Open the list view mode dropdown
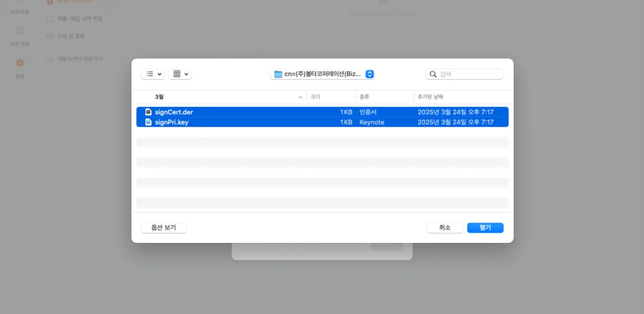The image size is (644, 314). 153,74
